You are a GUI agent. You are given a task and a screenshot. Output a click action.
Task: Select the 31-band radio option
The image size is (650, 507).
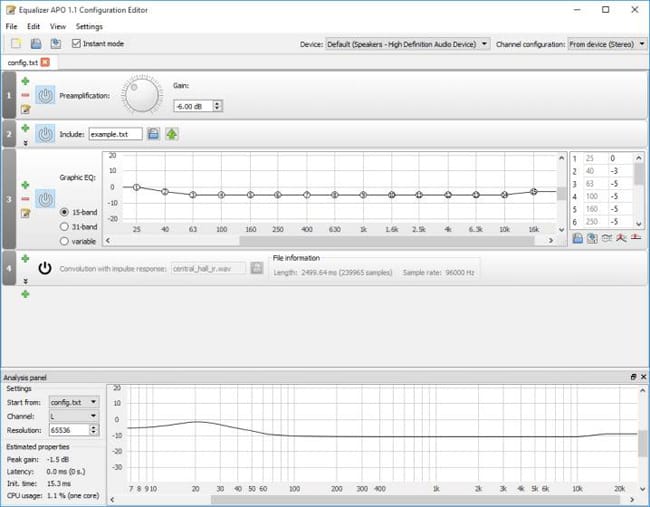tap(65, 227)
